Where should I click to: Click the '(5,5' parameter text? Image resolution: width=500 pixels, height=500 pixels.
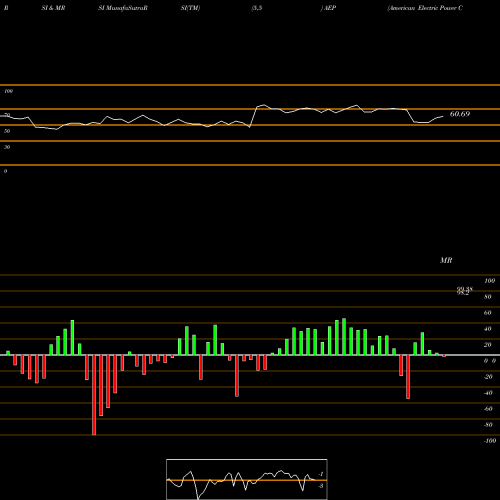(x=257, y=8)
